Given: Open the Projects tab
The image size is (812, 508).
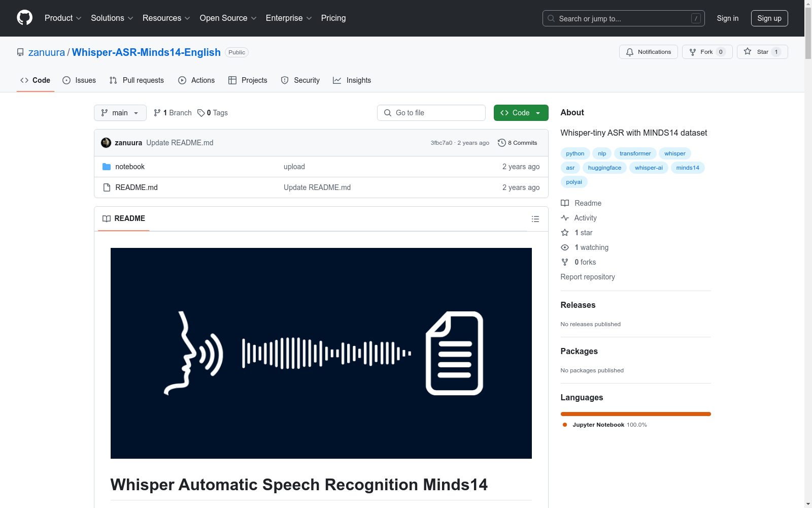Looking at the screenshot, I should pos(248,80).
